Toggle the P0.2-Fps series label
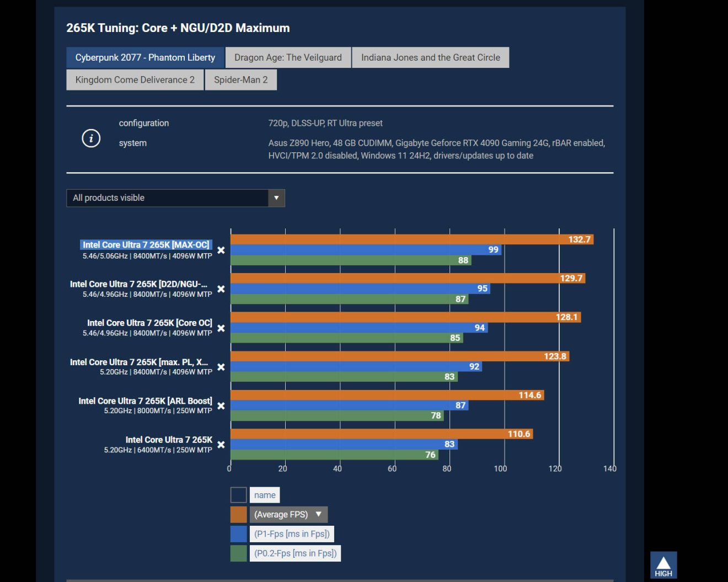 pyautogui.click(x=295, y=553)
